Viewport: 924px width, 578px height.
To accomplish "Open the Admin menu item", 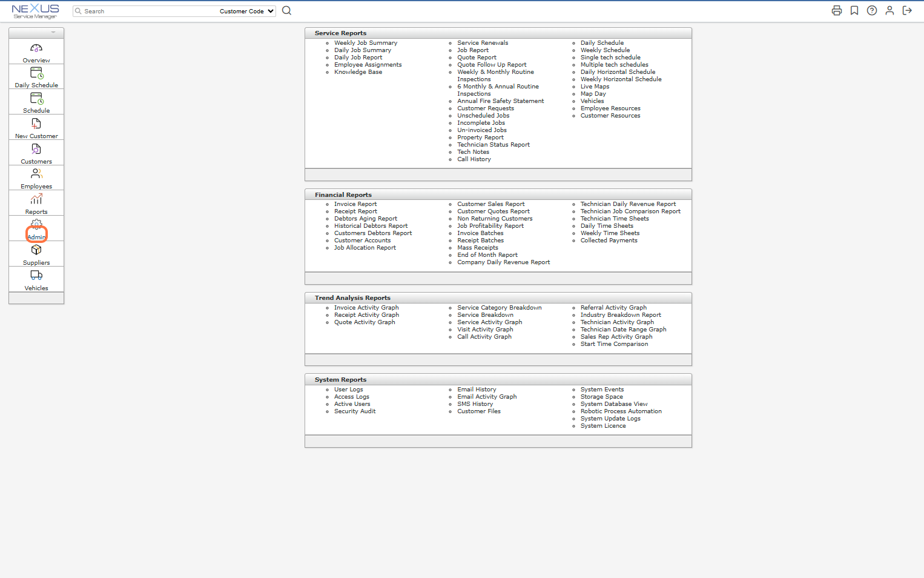I will click(x=36, y=230).
